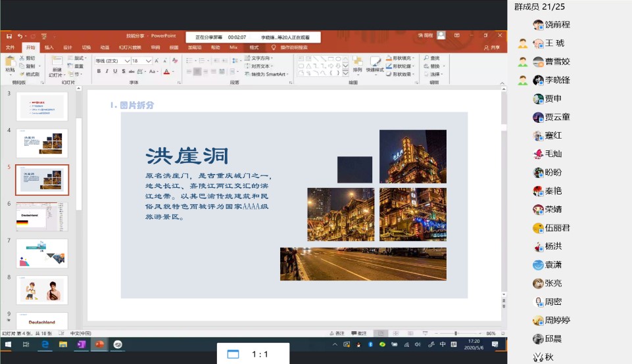The image size is (632, 364).
Task: Click the Find (查找) magnifier icon
Action: [x=426, y=58]
